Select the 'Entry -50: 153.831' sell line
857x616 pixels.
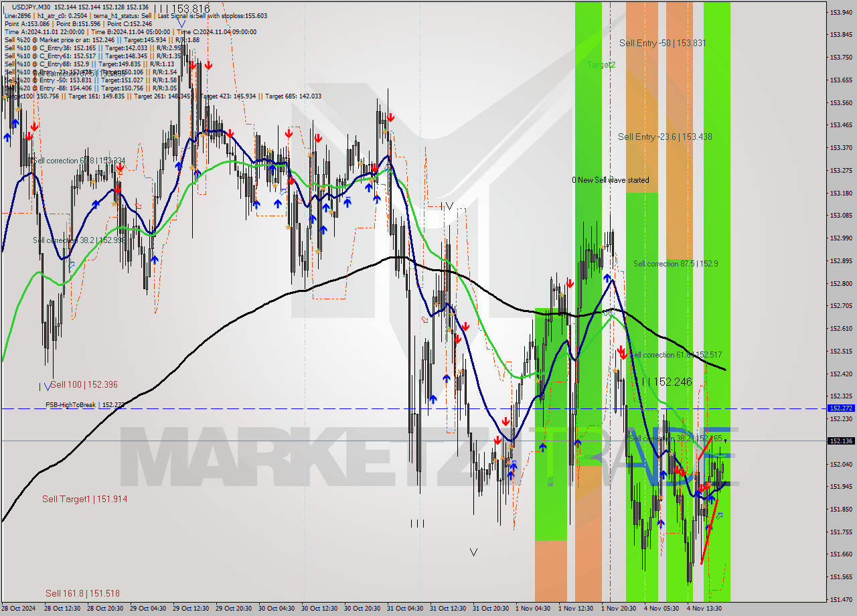click(90, 80)
